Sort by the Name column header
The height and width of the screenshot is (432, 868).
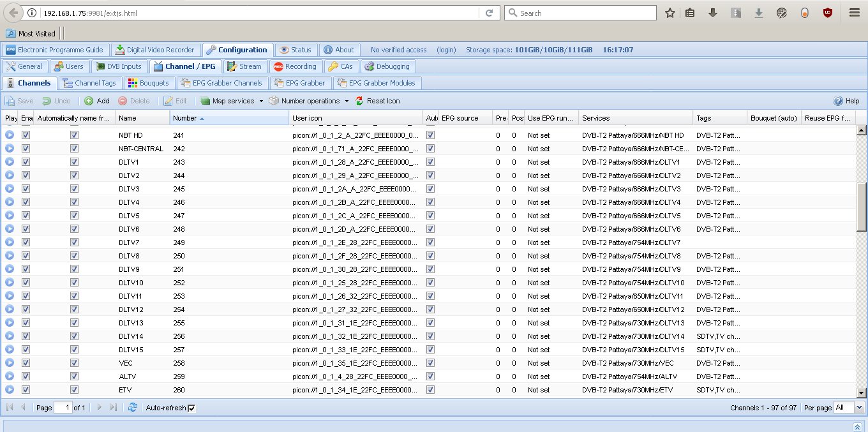click(142, 118)
